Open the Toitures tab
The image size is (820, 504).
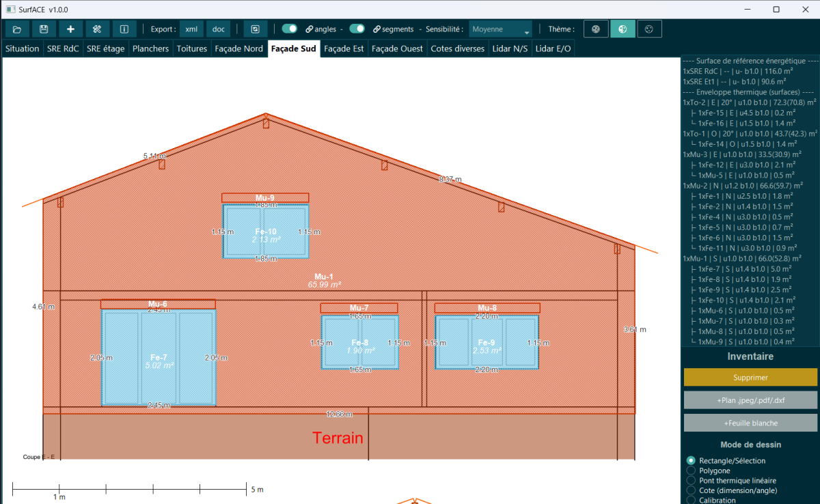191,48
